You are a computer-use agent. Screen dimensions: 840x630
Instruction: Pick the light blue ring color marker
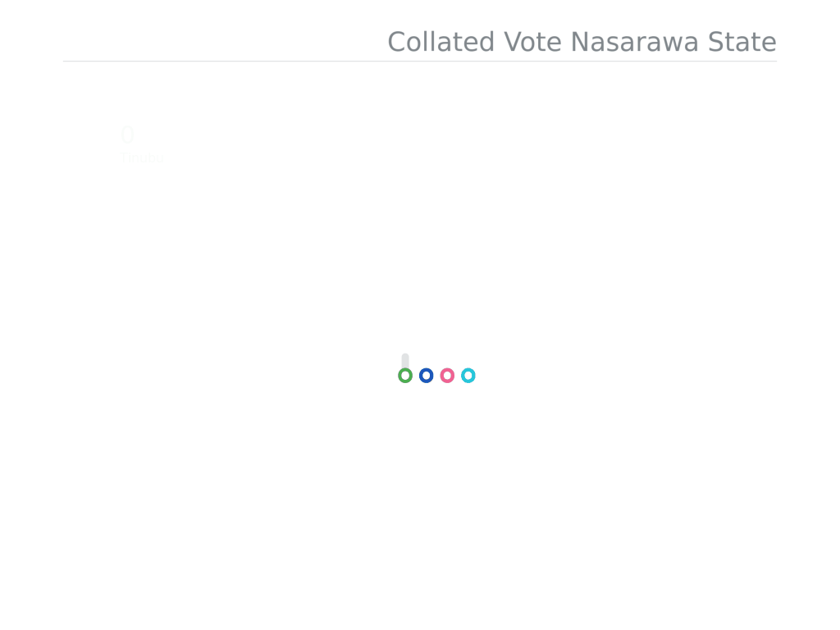click(x=468, y=376)
